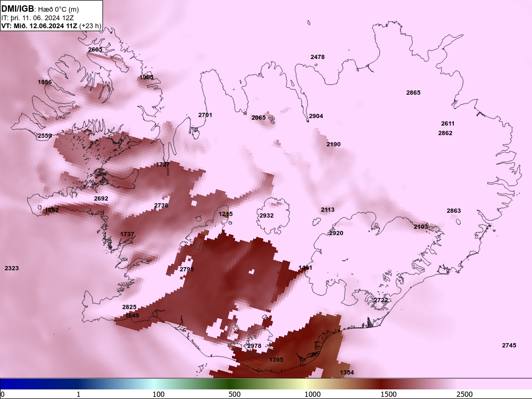The height and width of the screenshot is (399, 532).
Task: Click the 500 tick on the color scale
Action: point(235,394)
